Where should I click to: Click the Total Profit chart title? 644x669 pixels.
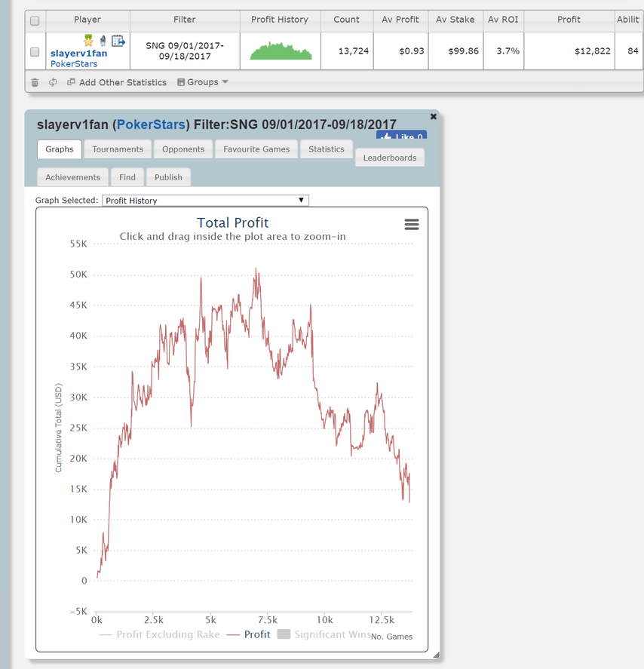point(233,222)
